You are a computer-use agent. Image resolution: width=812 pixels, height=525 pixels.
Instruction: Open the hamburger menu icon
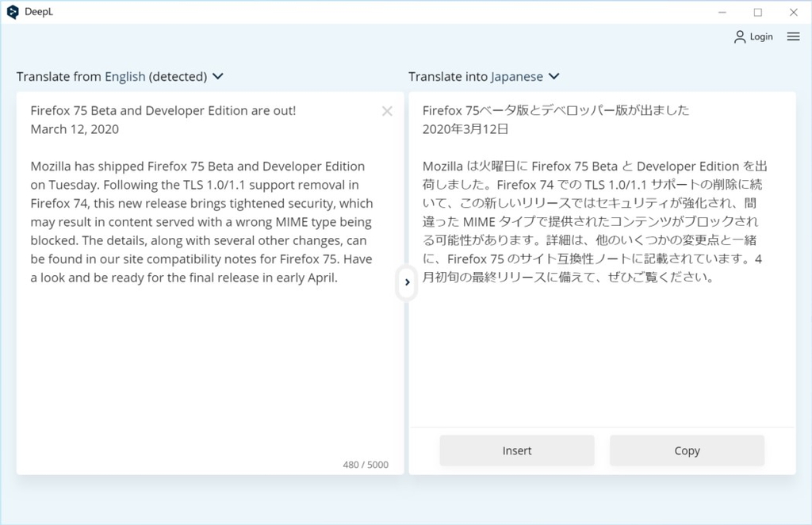(x=793, y=36)
